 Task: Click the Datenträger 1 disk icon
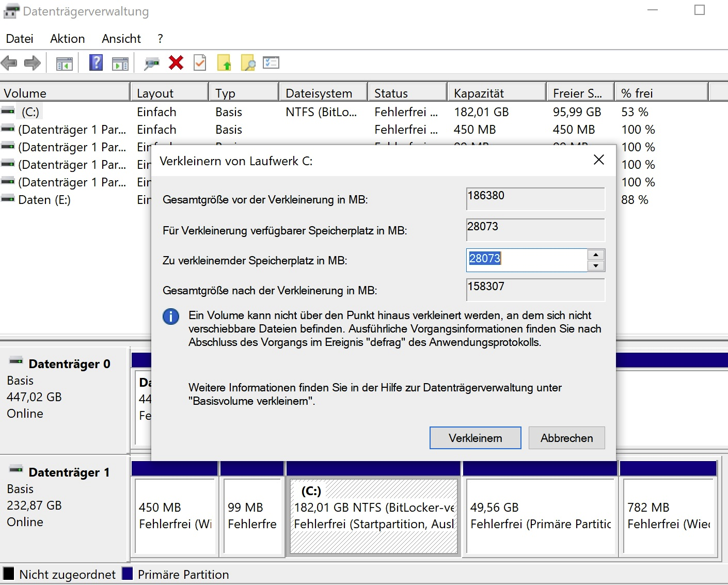(x=17, y=469)
